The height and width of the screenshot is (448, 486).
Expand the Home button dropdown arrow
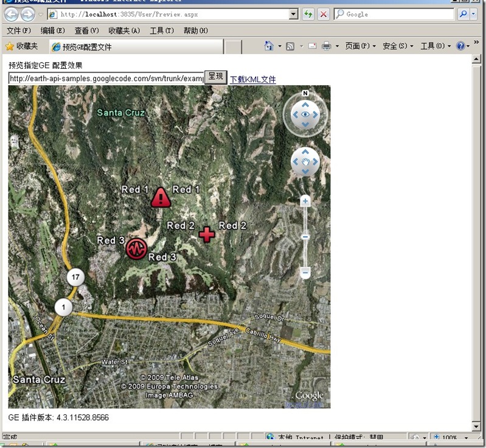(x=280, y=46)
